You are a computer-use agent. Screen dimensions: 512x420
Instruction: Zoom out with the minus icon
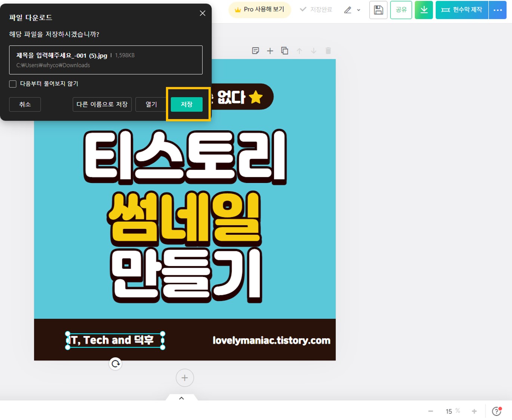point(431,411)
